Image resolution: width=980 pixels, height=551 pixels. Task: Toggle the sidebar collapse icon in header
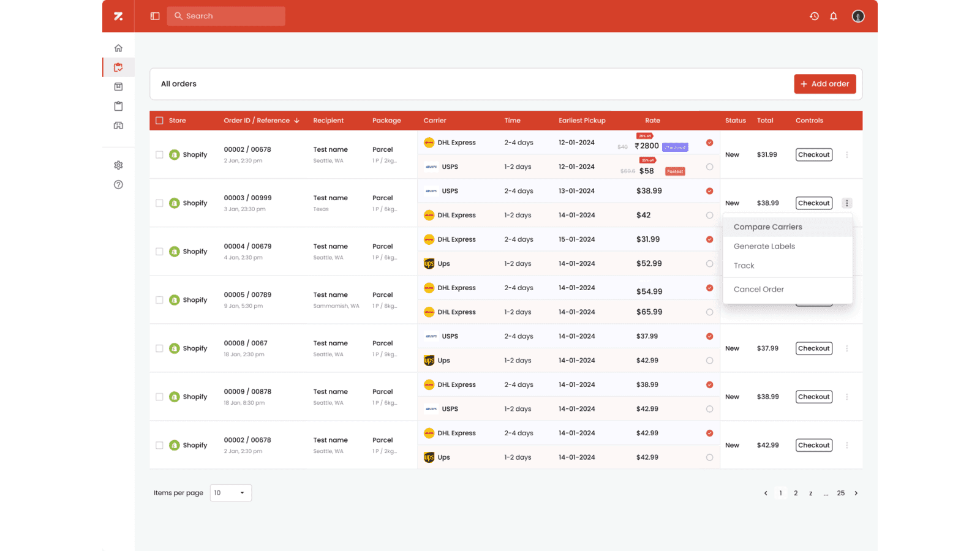154,16
